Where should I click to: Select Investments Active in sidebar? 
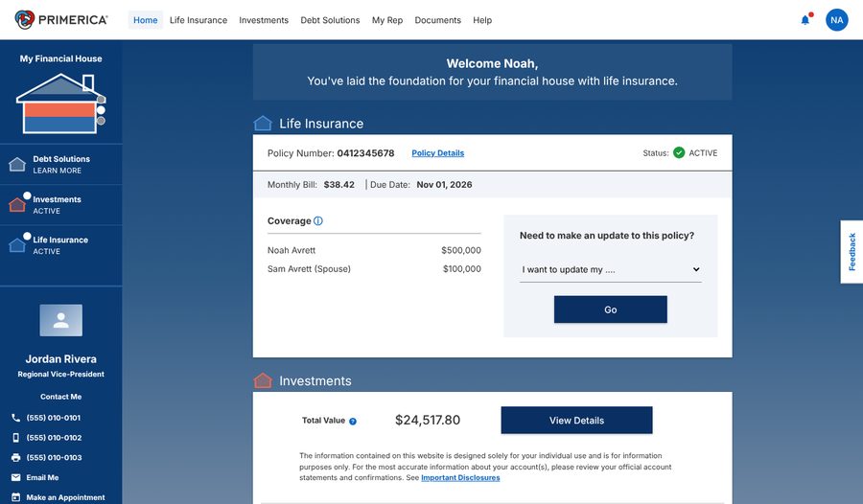(61, 205)
